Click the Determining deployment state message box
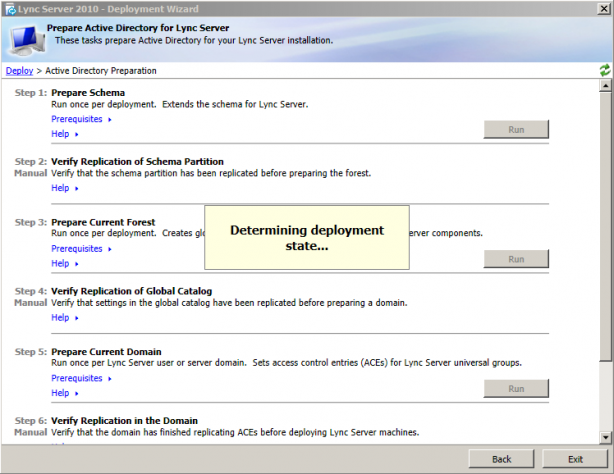The width and height of the screenshot is (614, 474). click(x=307, y=237)
